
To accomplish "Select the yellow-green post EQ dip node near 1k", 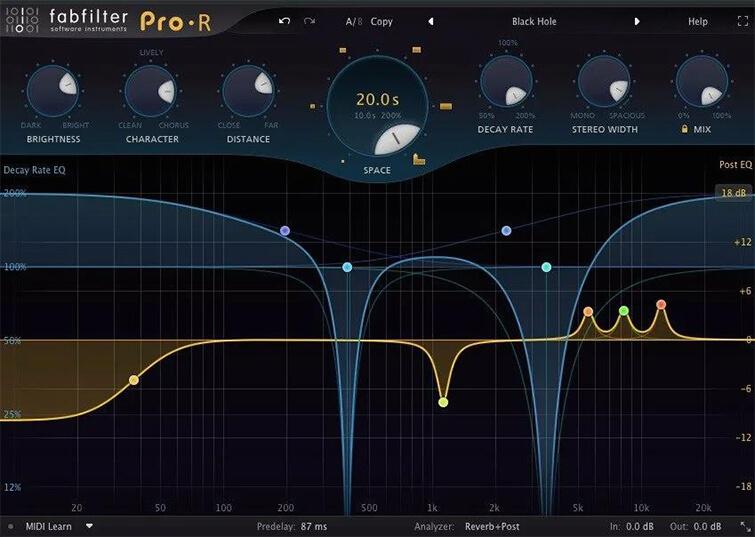I will click(443, 402).
